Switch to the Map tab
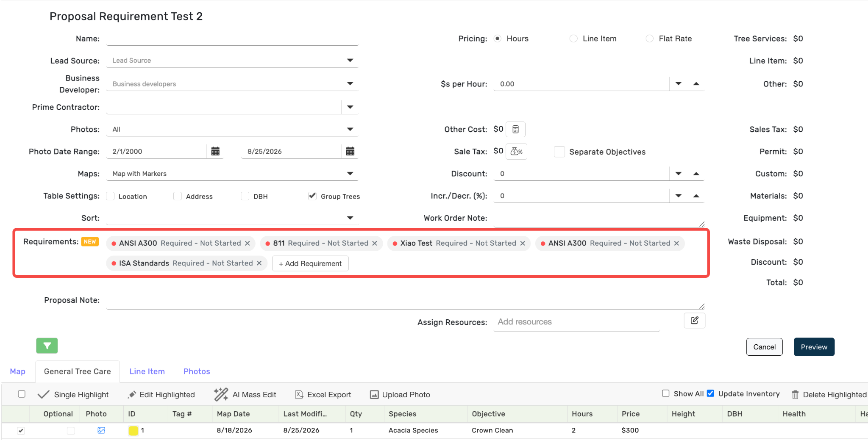 click(17, 371)
